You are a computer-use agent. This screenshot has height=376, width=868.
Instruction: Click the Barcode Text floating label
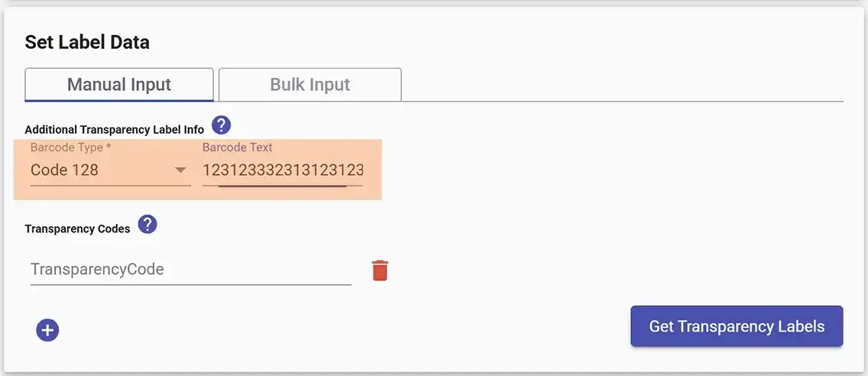238,147
